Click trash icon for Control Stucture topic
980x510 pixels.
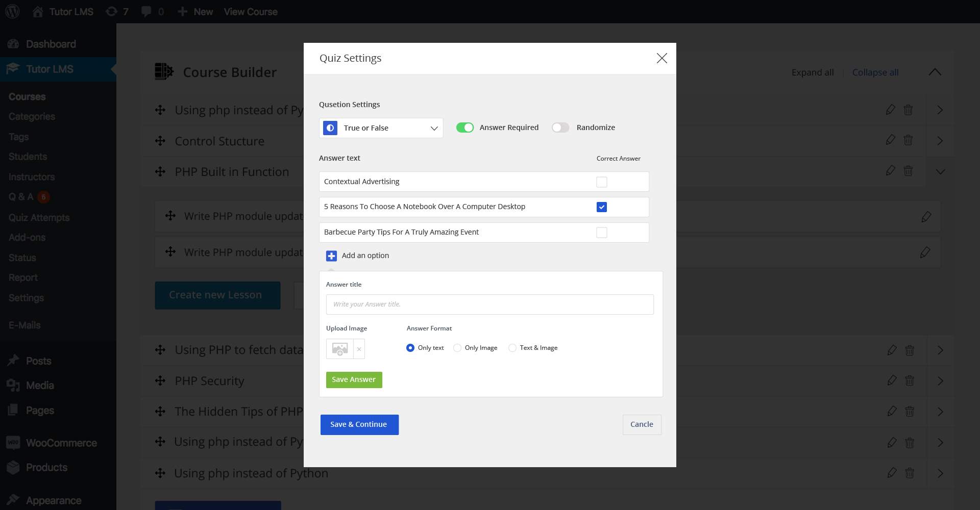tap(908, 140)
